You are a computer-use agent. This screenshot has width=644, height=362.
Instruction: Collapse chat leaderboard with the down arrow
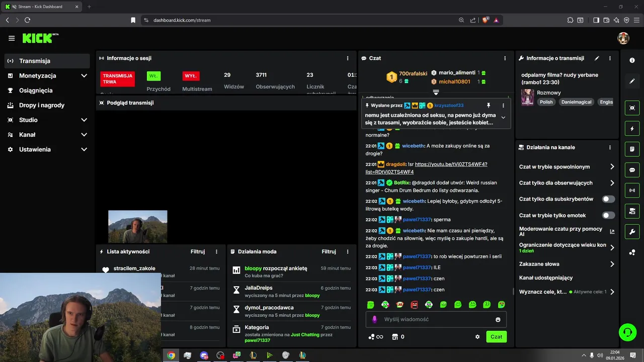click(x=436, y=93)
